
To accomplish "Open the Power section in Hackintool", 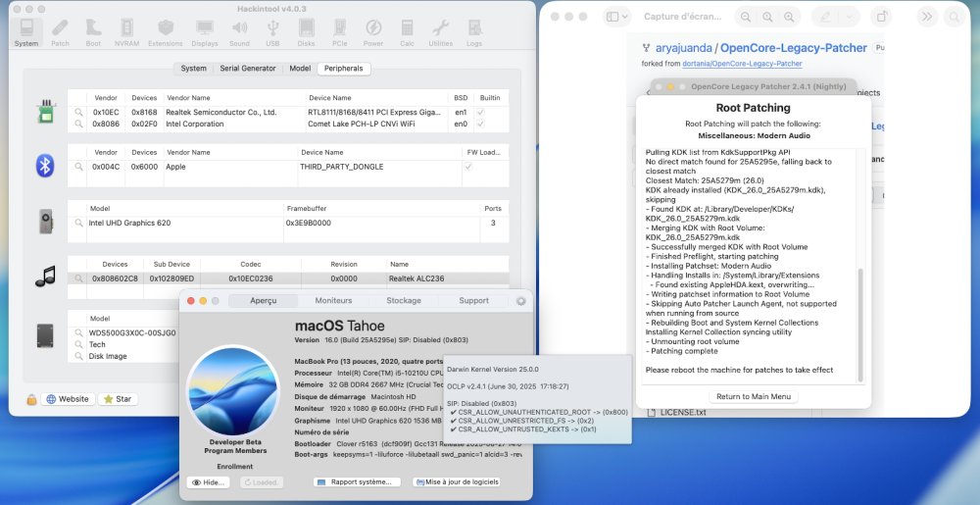I will click(x=373, y=32).
